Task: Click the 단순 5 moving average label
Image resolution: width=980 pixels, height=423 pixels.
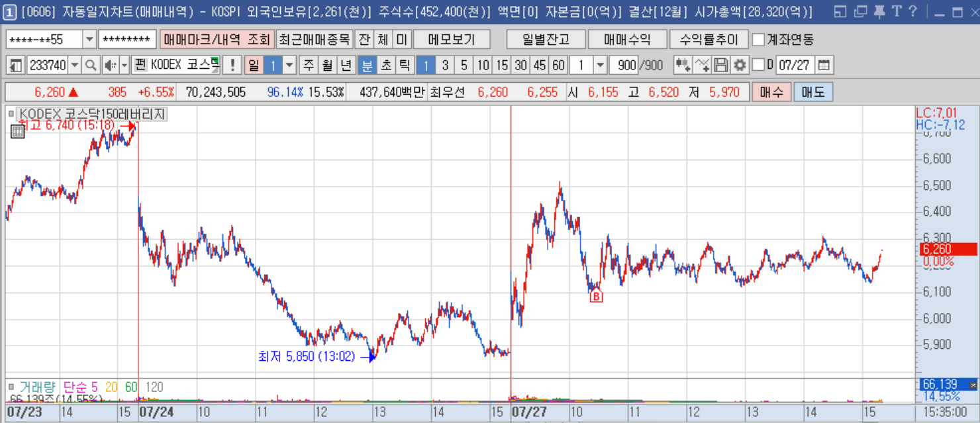Action: coord(80,387)
